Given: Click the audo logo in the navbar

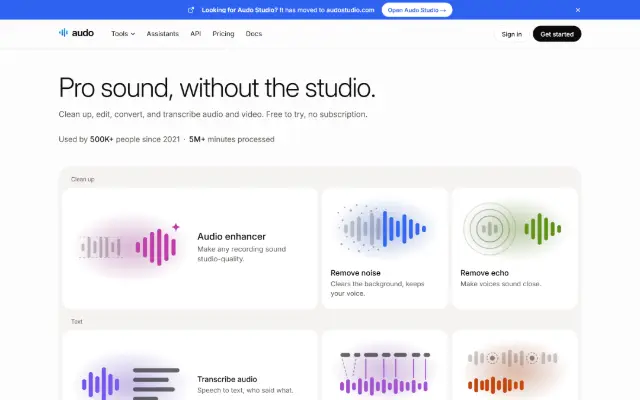Looking at the screenshot, I should (x=76, y=33).
